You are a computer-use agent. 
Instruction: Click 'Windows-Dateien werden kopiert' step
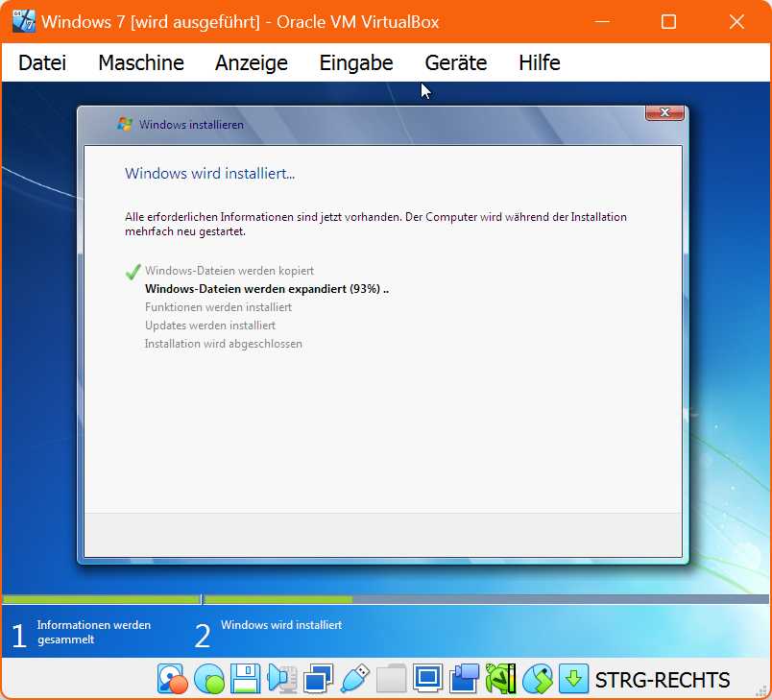229,270
